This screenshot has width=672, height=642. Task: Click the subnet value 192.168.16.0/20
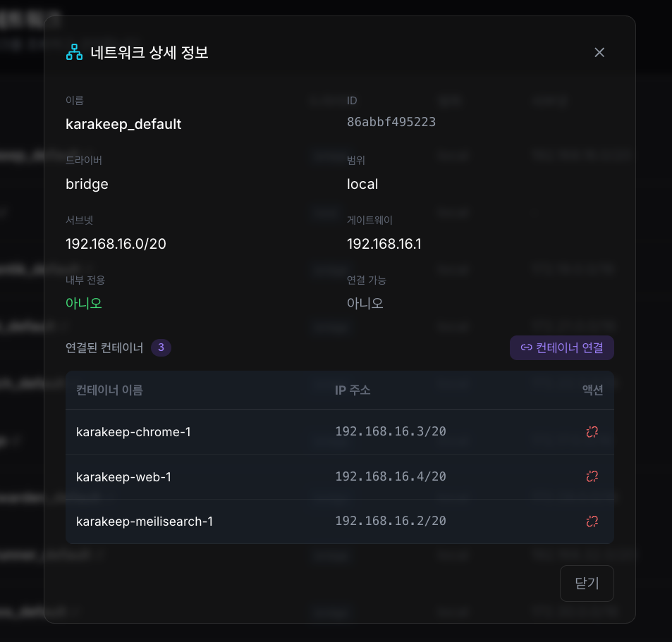[116, 243]
